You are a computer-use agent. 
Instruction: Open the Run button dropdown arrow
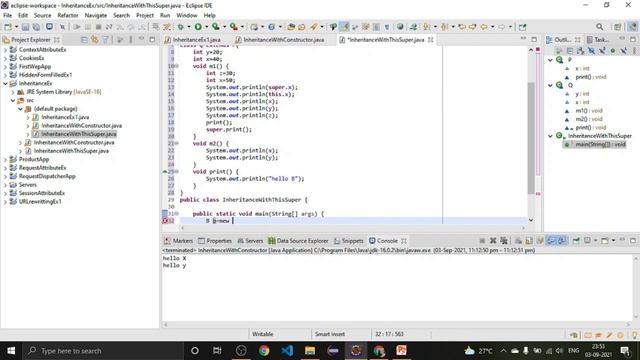pos(207,27)
